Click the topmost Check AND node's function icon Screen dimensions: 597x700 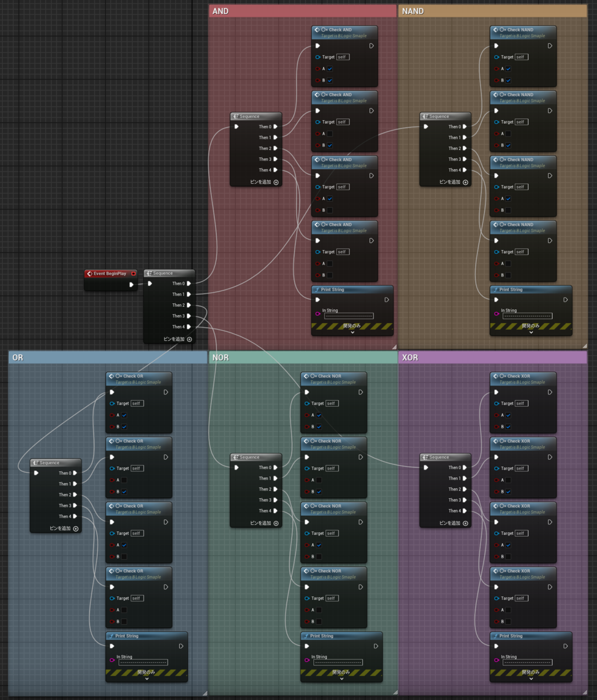pos(316,30)
